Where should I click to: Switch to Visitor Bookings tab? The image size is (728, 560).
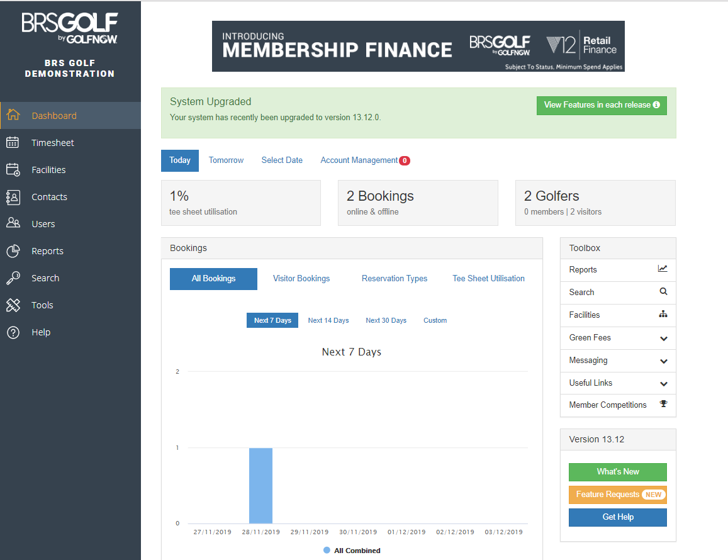(301, 279)
